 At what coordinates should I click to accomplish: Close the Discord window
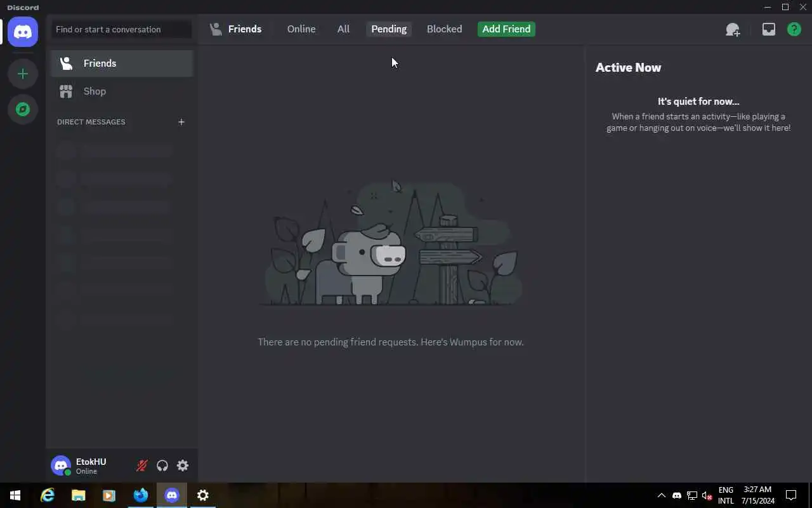point(802,7)
